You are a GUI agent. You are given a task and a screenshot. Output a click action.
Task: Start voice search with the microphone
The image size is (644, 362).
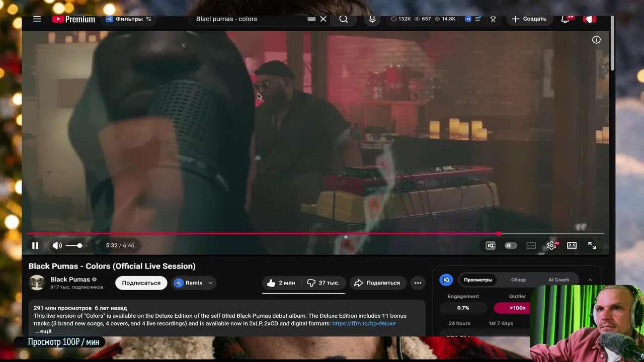[372, 19]
